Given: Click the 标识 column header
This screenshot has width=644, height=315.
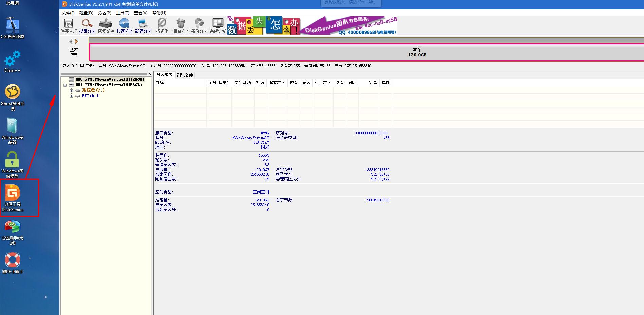Looking at the screenshot, I should [260, 83].
